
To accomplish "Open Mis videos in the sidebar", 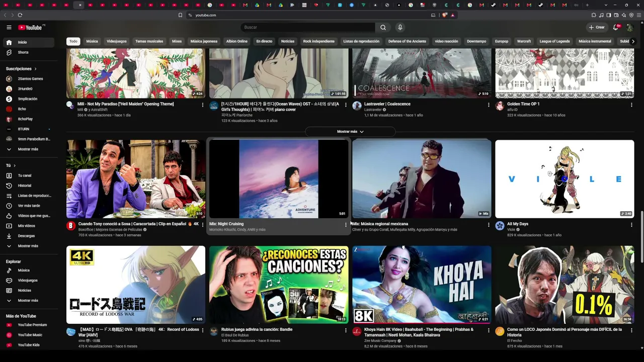I will click(x=29, y=226).
